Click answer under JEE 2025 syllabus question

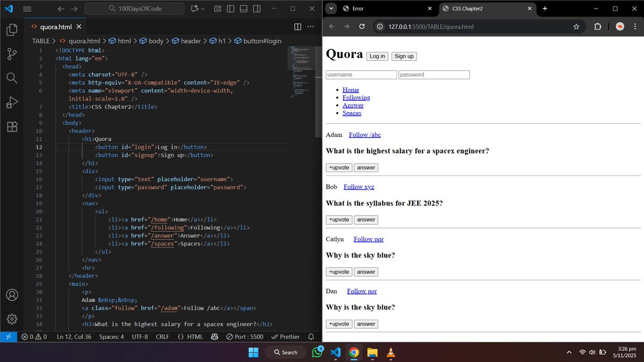(366, 220)
